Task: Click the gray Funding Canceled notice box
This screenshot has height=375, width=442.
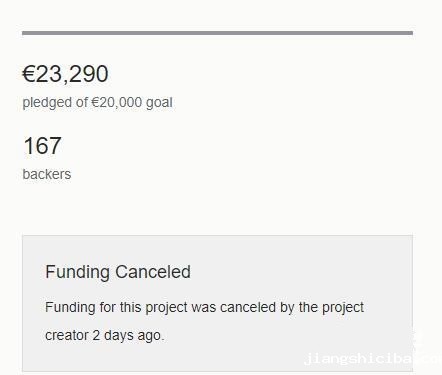Action: tap(217, 303)
